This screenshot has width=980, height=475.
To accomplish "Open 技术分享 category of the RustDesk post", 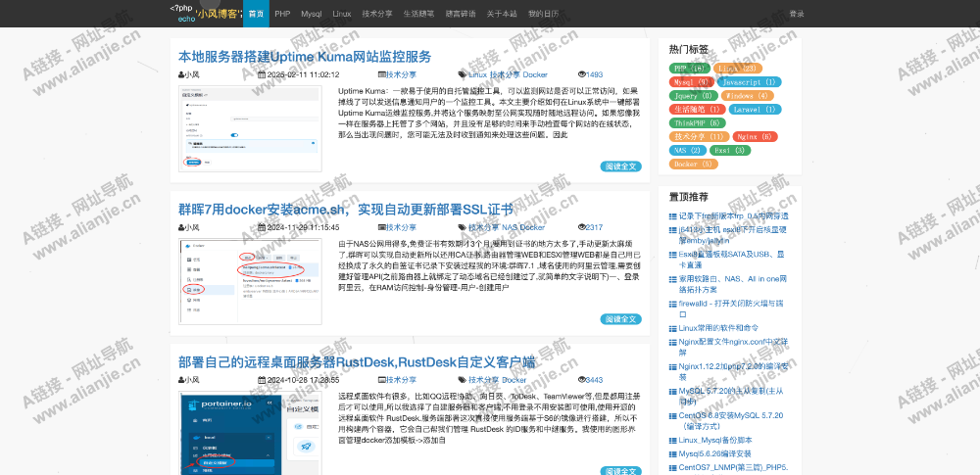I will coord(401,380).
